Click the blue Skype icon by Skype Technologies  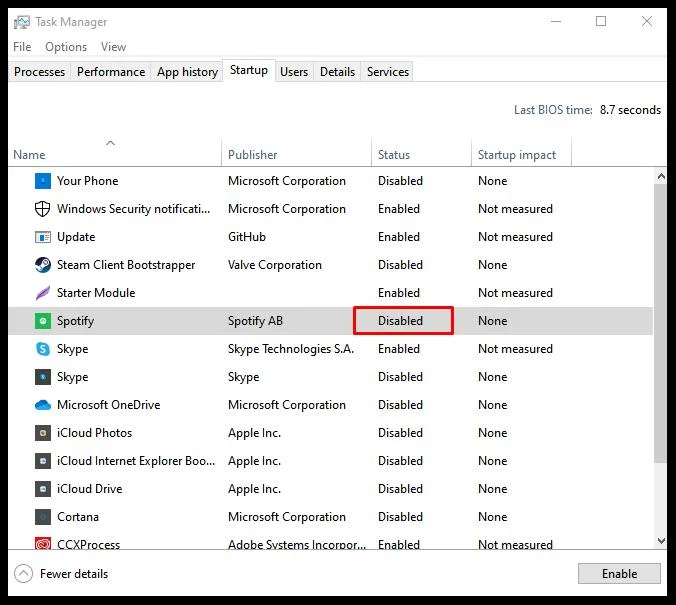click(x=43, y=349)
